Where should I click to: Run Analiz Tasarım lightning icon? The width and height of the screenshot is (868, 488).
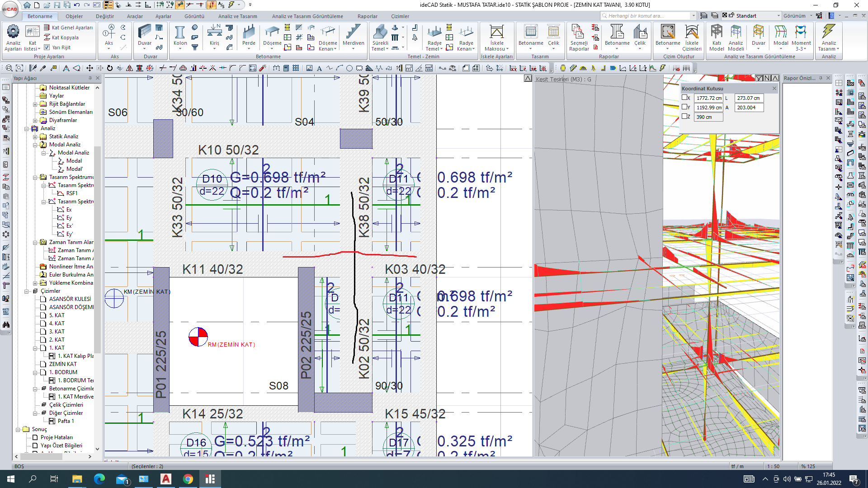coord(829,38)
